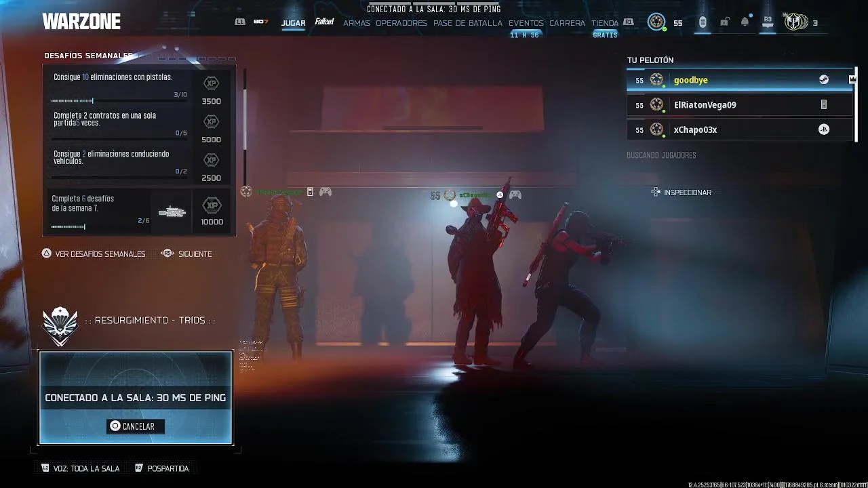Screen dimensions: 868x488
Task: Click the BUSCANDO JUGADORES text
Action: tap(661, 155)
